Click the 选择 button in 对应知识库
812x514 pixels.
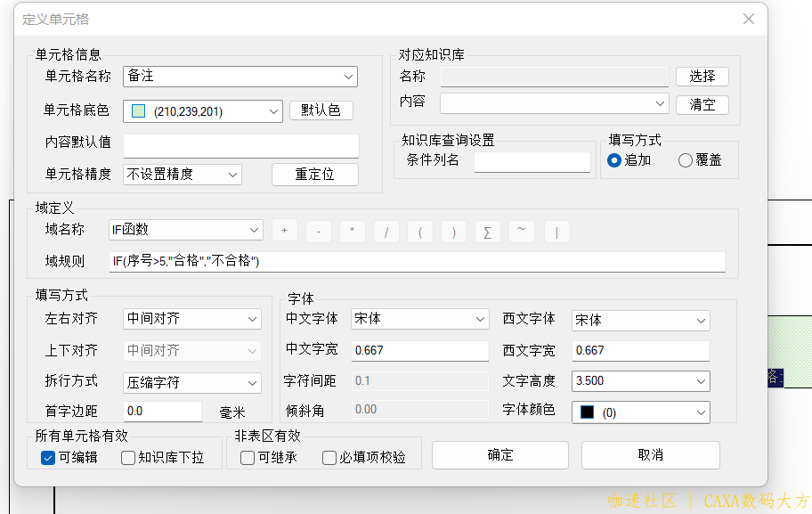coord(702,77)
